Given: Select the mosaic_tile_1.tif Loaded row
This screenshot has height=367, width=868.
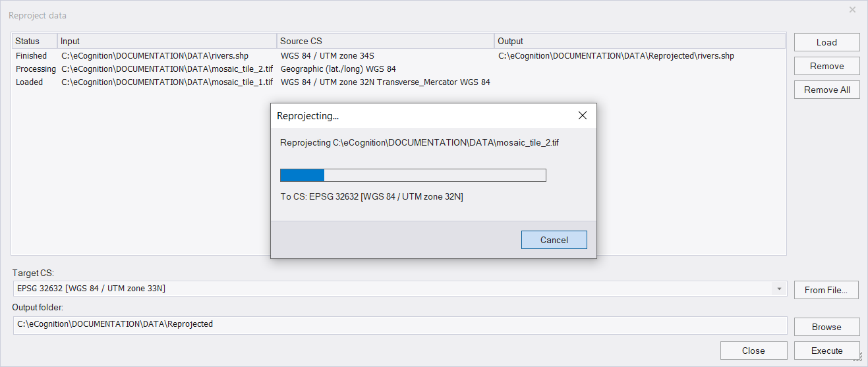Looking at the screenshot, I should tap(399, 82).
